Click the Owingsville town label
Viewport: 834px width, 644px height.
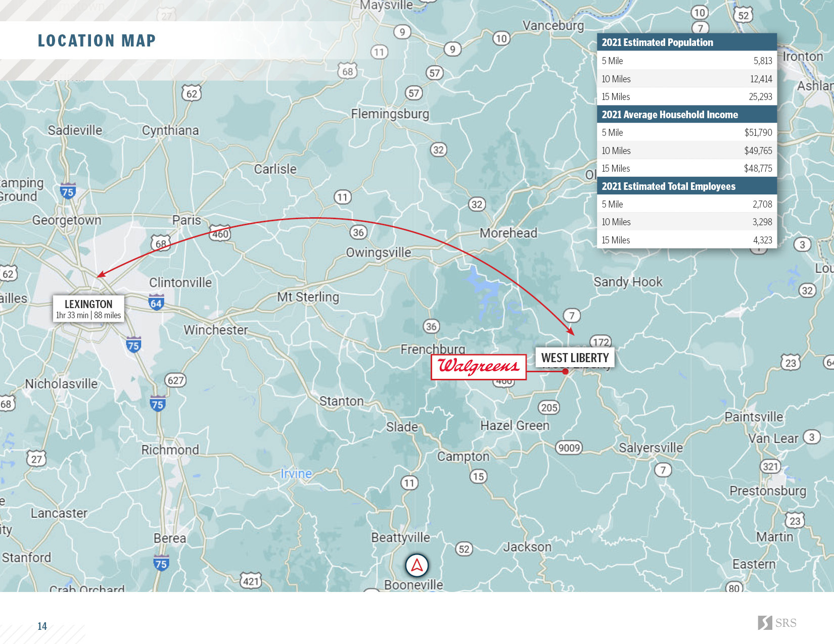coord(379,253)
